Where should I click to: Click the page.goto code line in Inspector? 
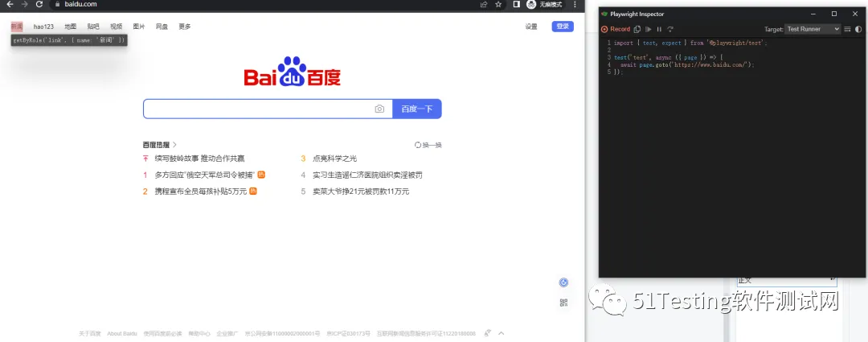click(687, 65)
